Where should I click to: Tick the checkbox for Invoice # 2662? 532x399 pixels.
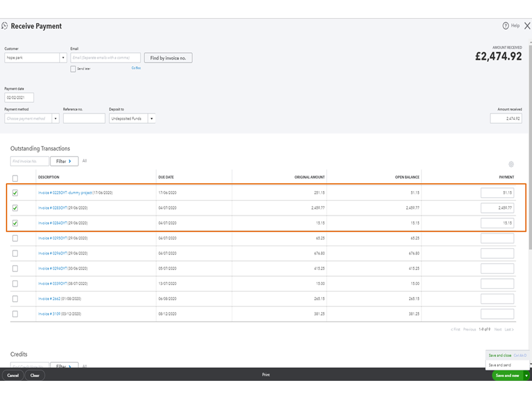(x=15, y=299)
